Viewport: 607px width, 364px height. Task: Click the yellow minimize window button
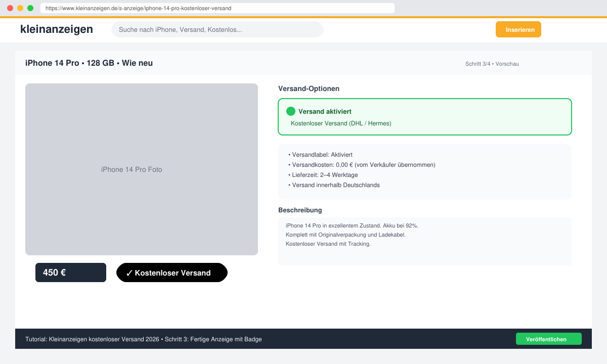coord(20,8)
